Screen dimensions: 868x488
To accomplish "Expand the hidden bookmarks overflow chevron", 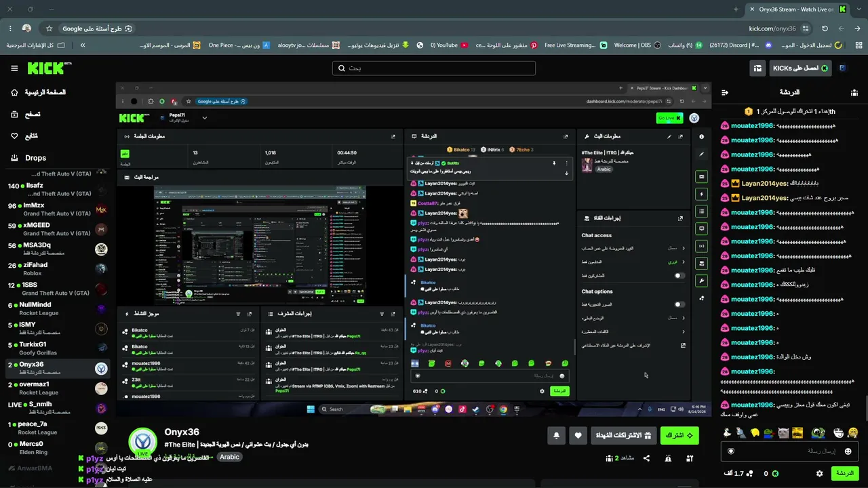I will tap(83, 45).
